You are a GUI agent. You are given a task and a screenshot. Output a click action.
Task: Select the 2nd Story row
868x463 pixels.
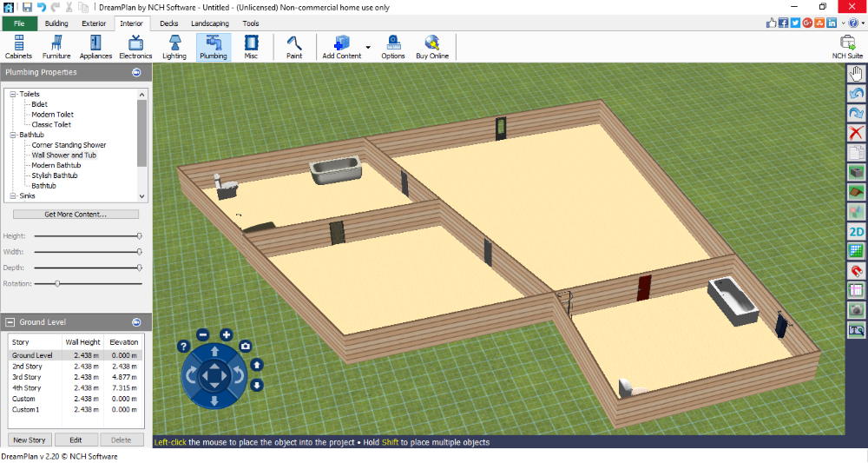point(76,366)
